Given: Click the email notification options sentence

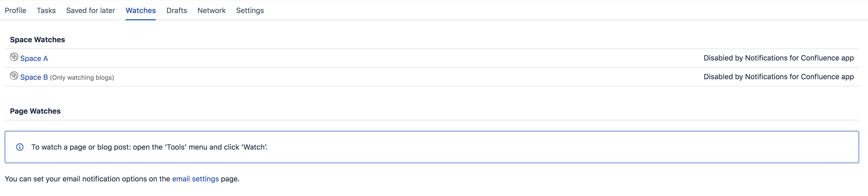Looking at the screenshot, I should point(122,179).
